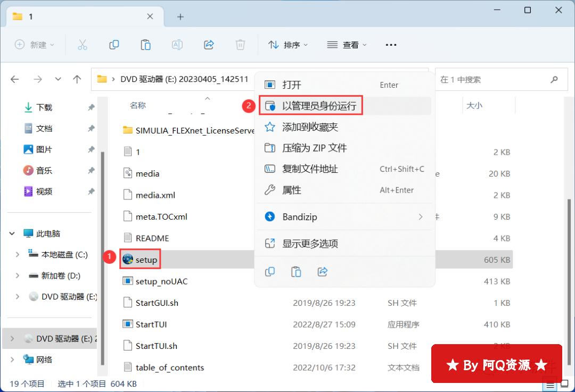The width and height of the screenshot is (575, 392).
Task: Click the Paste clipboard icon in toolbar
Action: [145, 45]
